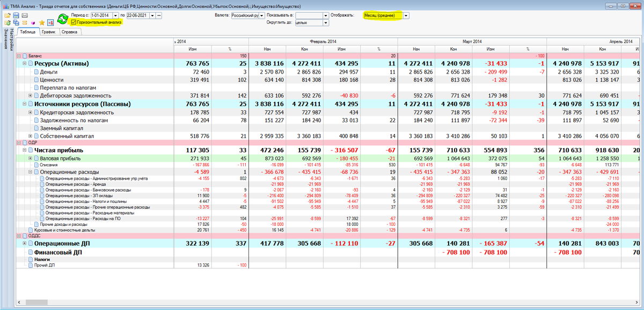Click the blue cascading windows icon
The height and width of the screenshot is (310, 644).
pyautogui.click(x=16, y=23)
